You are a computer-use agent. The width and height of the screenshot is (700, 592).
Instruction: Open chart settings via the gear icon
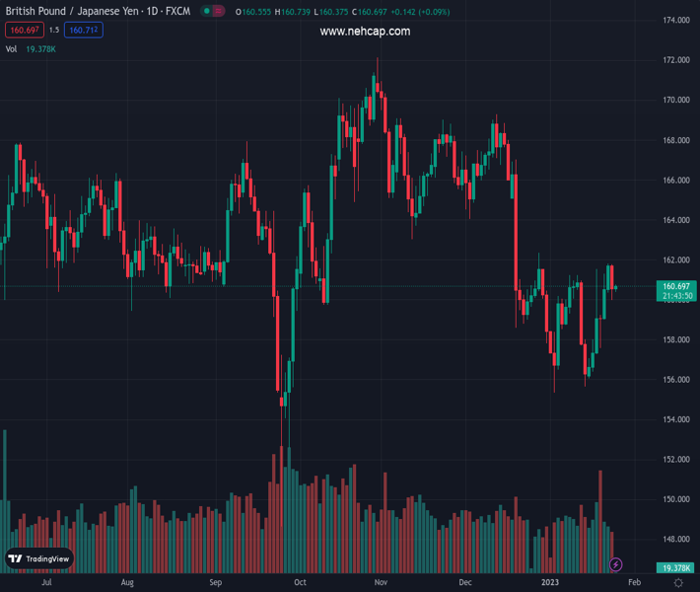click(678, 583)
